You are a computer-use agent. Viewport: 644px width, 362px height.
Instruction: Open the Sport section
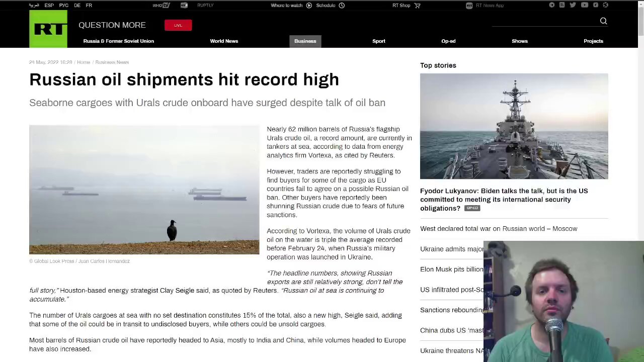(379, 41)
